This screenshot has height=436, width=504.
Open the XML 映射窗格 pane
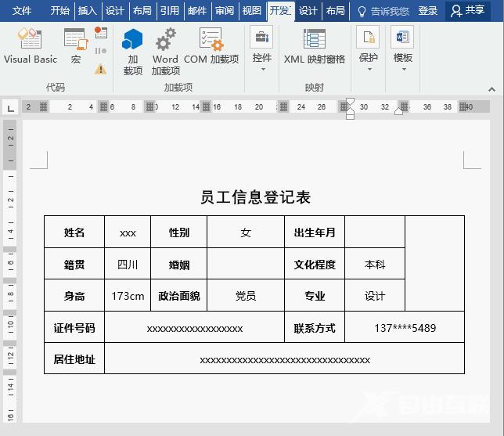coord(314,46)
